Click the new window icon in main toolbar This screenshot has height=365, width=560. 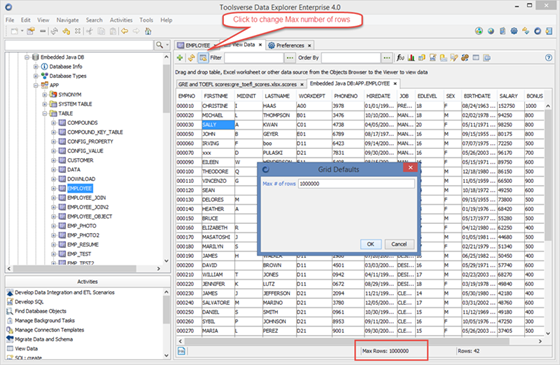pyautogui.click(x=14, y=31)
